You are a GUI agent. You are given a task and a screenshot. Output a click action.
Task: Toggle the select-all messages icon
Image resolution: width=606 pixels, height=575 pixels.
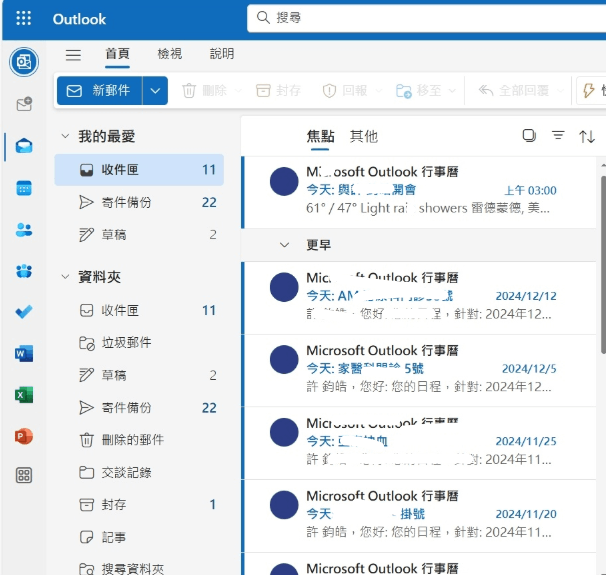(x=529, y=136)
